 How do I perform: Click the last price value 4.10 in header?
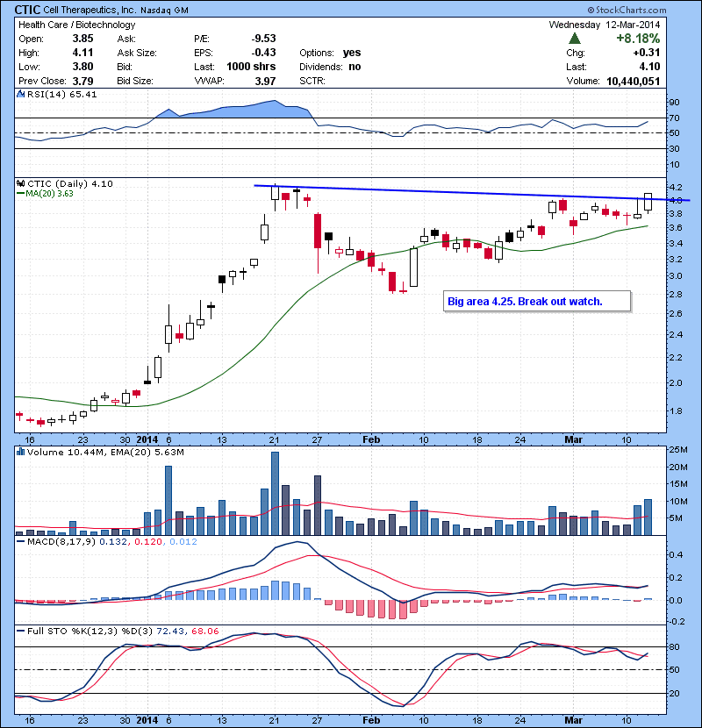tap(649, 67)
